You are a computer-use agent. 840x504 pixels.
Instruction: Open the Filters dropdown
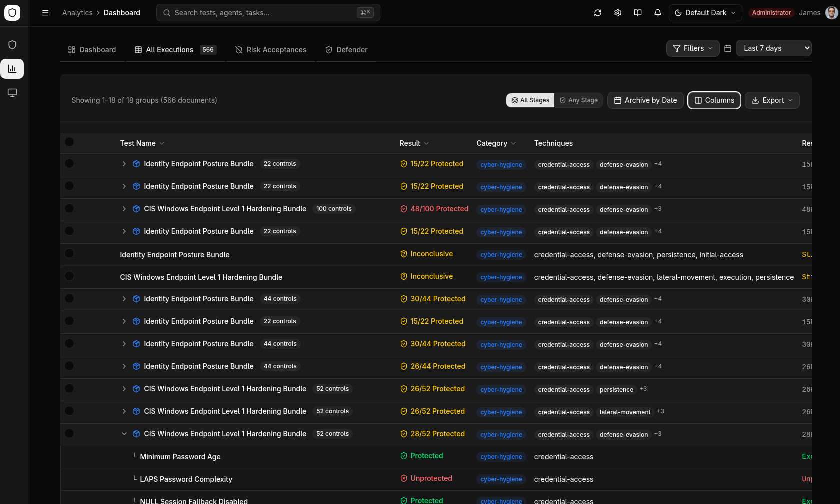[693, 48]
